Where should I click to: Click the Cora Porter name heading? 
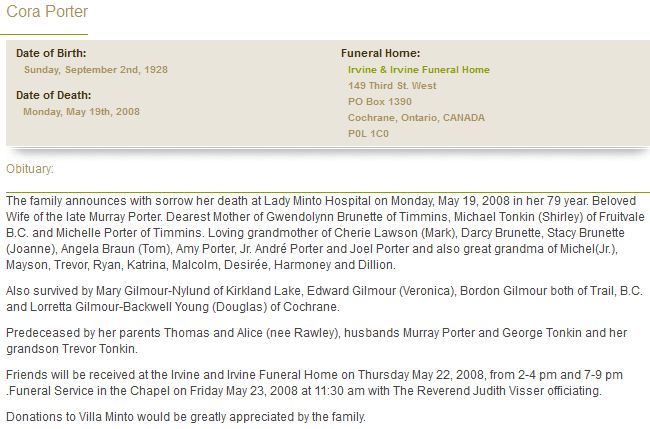point(47,13)
